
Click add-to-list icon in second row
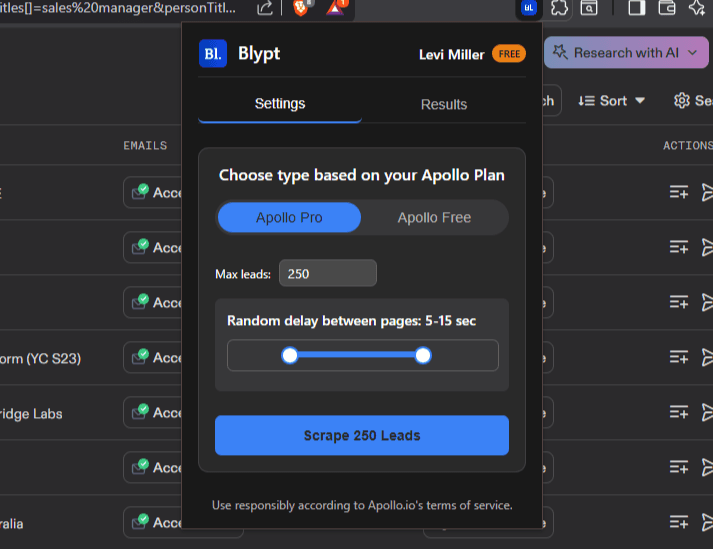pyautogui.click(x=678, y=247)
